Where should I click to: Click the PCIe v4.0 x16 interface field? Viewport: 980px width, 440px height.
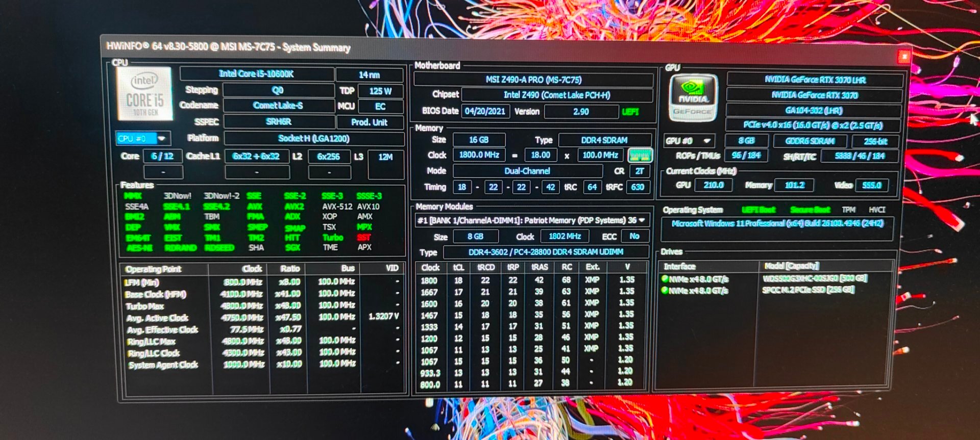(x=813, y=125)
